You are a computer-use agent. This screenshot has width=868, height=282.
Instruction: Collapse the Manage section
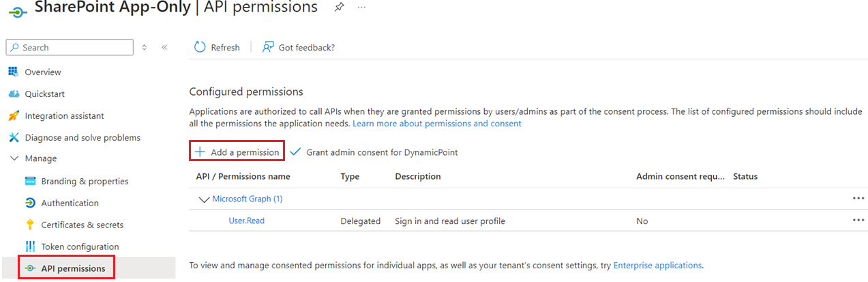[x=14, y=158]
